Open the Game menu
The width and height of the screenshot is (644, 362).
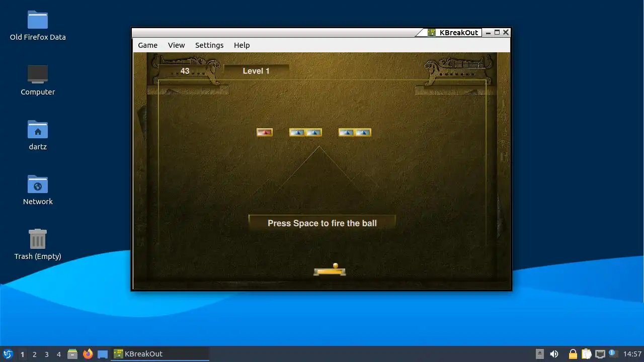[x=147, y=45]
